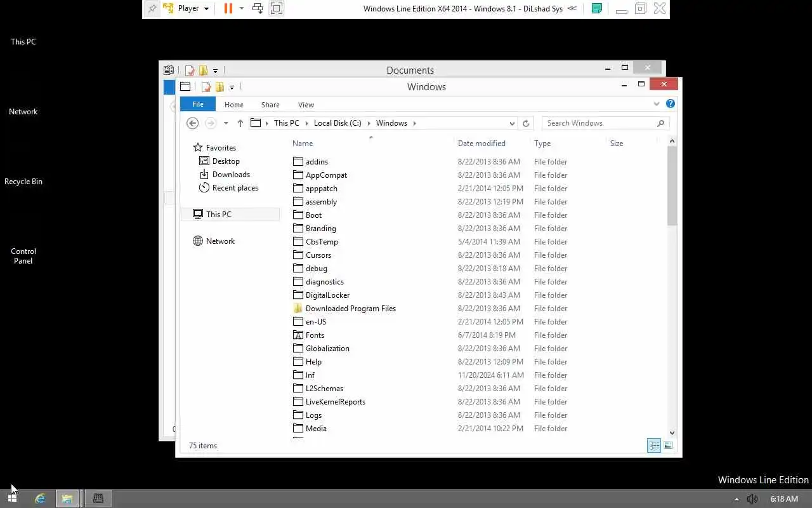Send Ctrl+Alt+Del to the virtual machine
The image size is (812, 508).
[258, 9]
